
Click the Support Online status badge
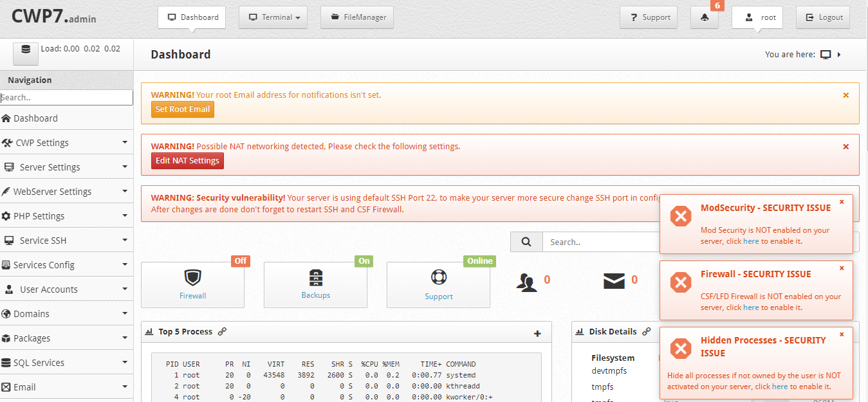click(x=480, y=261)
